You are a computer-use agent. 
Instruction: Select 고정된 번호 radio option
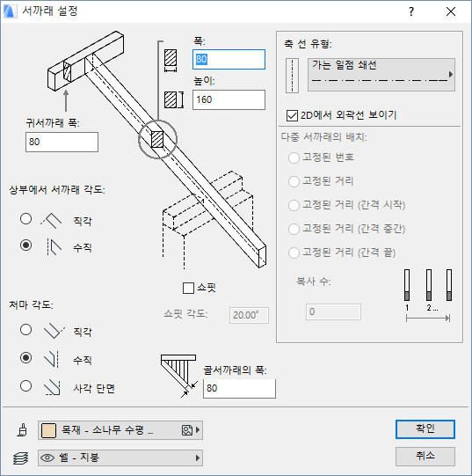pyautogui.click(x=294, y=157)
